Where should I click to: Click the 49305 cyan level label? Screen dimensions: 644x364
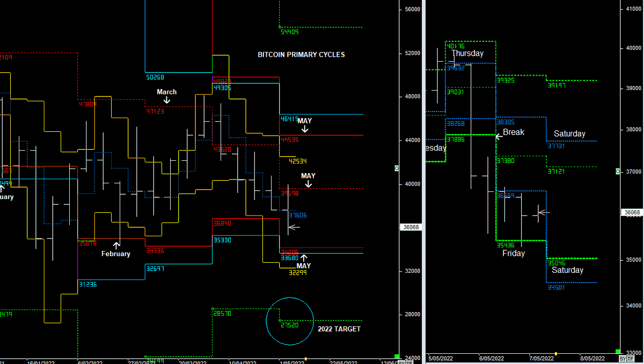pos(222,87)
